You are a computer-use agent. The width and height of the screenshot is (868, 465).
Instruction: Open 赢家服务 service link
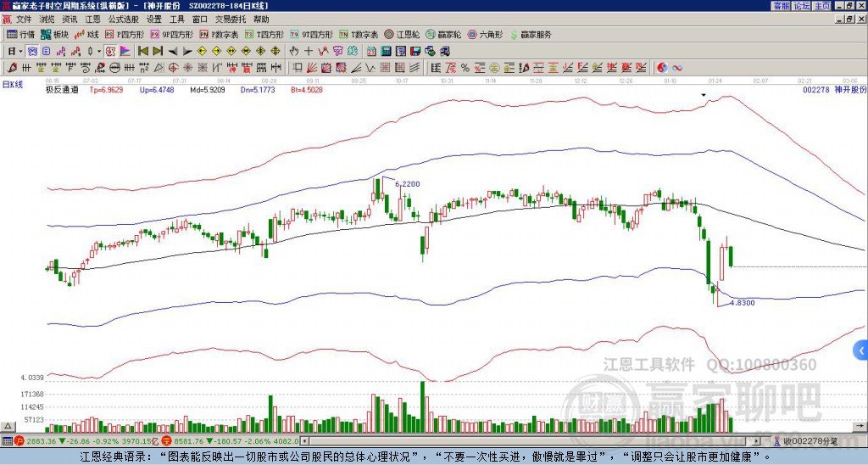(531, 34)
